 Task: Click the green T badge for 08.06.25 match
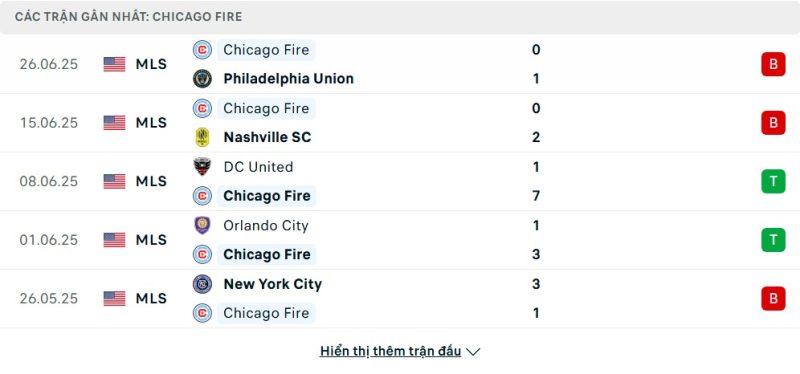coord(773,181)
